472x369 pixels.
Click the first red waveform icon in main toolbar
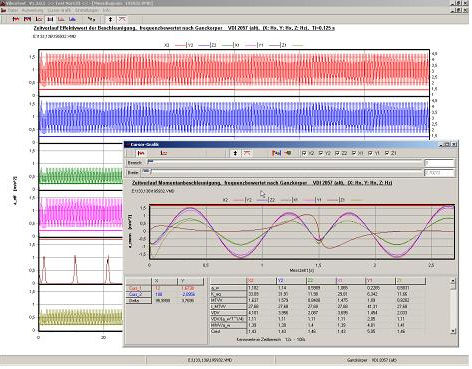[16, 19]
